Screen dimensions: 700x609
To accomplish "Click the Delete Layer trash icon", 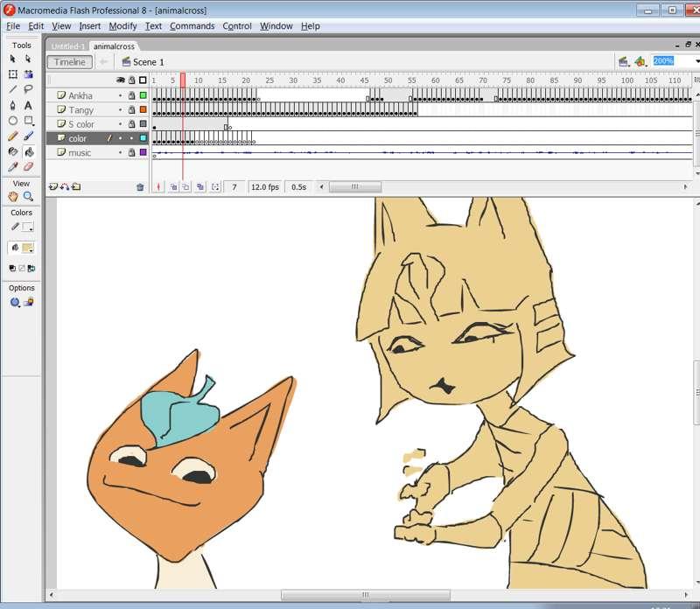I will [140, 187].
